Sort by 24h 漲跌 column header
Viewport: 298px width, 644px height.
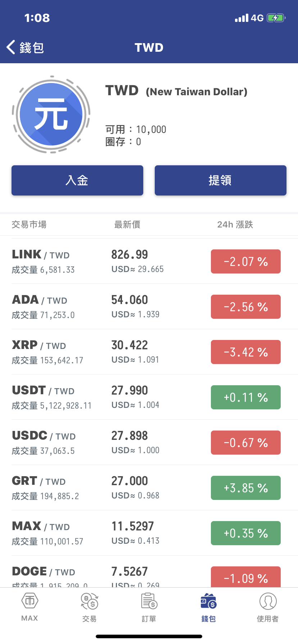pos(235,225)
